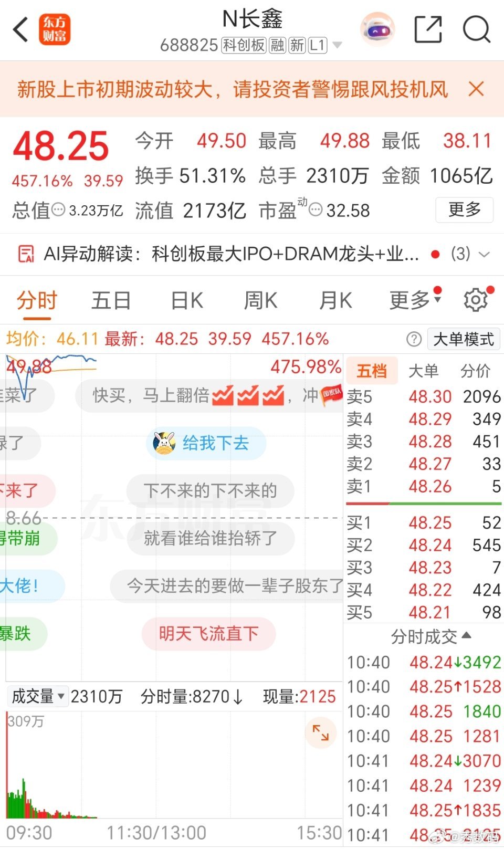
Task: Tap the 10:41 48.24 3070 trade row
Action: coord(424,761)
